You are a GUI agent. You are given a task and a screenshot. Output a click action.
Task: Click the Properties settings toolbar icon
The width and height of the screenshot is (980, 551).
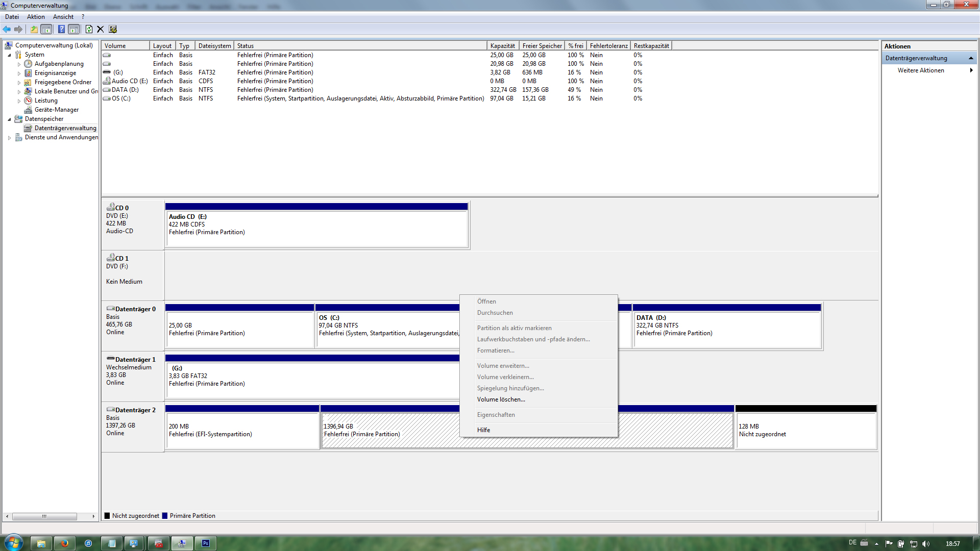coord(113,29)
